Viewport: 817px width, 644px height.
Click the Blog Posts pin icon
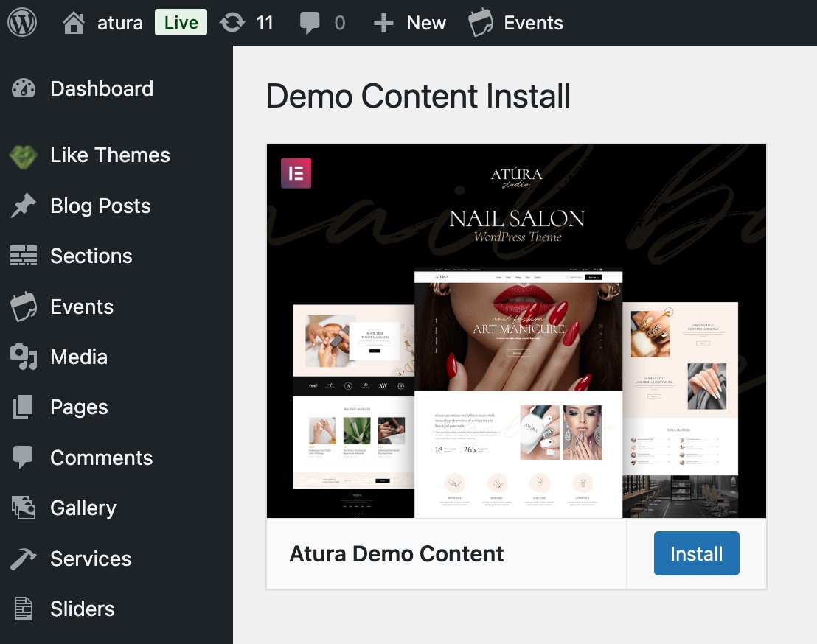click(x=24, y=206)
